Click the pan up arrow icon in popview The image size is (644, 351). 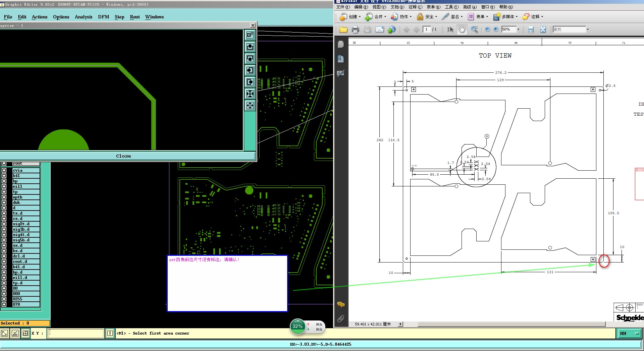pos(250,47)
